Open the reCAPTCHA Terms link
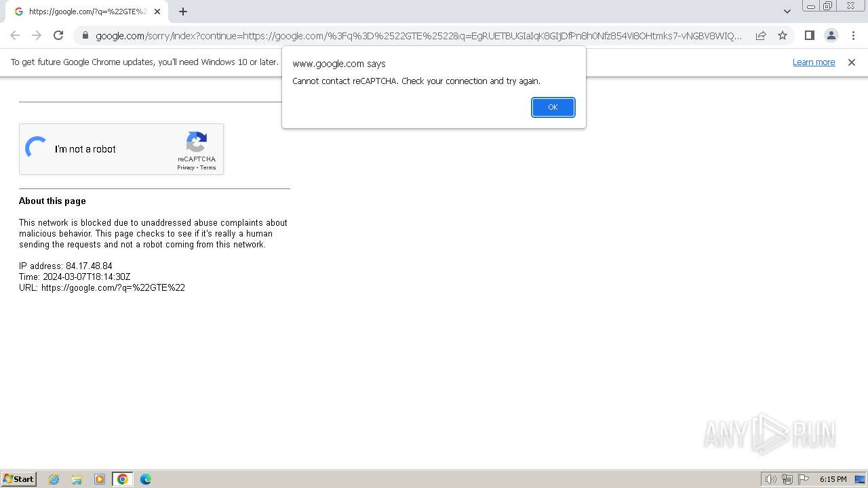The image size is (868, 488). tap(208, 167)
